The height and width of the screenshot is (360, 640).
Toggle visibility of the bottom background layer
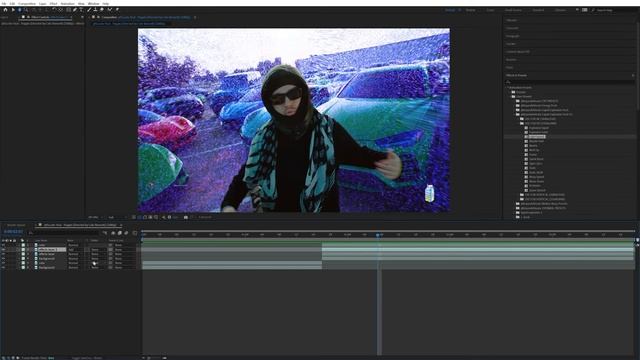tap(3, 267)
